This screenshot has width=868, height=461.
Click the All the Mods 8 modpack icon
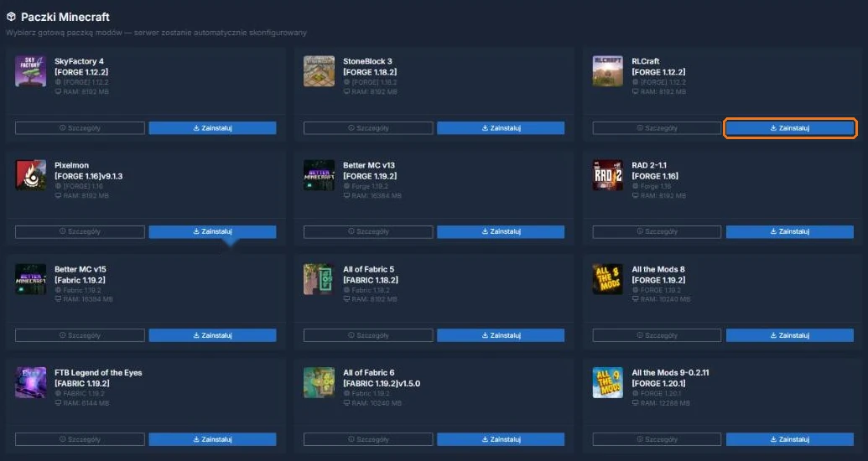(608, 279)
